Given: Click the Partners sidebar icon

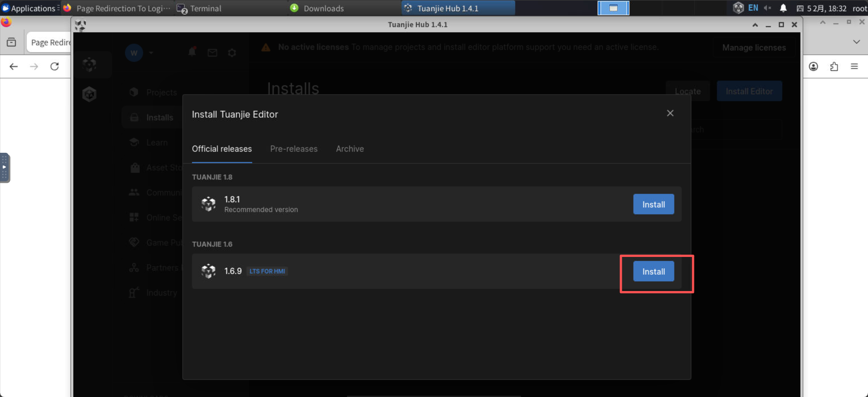Looking at the screenshot, I should point(134,267).
